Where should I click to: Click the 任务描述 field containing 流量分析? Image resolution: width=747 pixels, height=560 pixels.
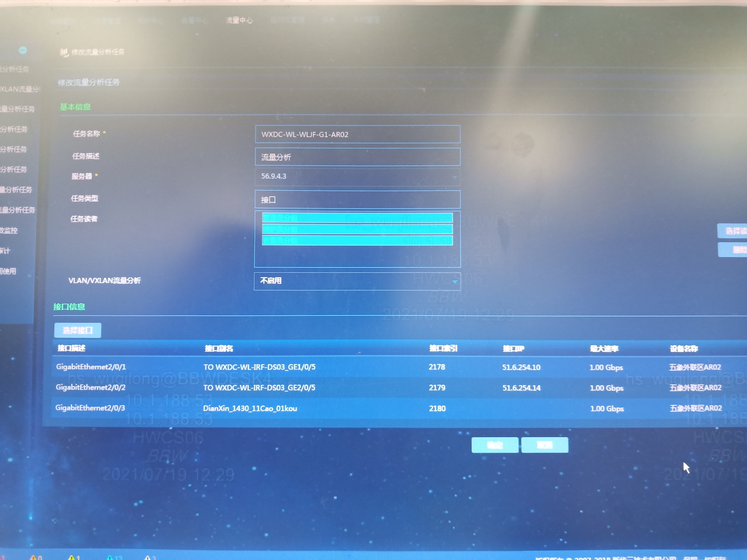(x=357, y=157)
